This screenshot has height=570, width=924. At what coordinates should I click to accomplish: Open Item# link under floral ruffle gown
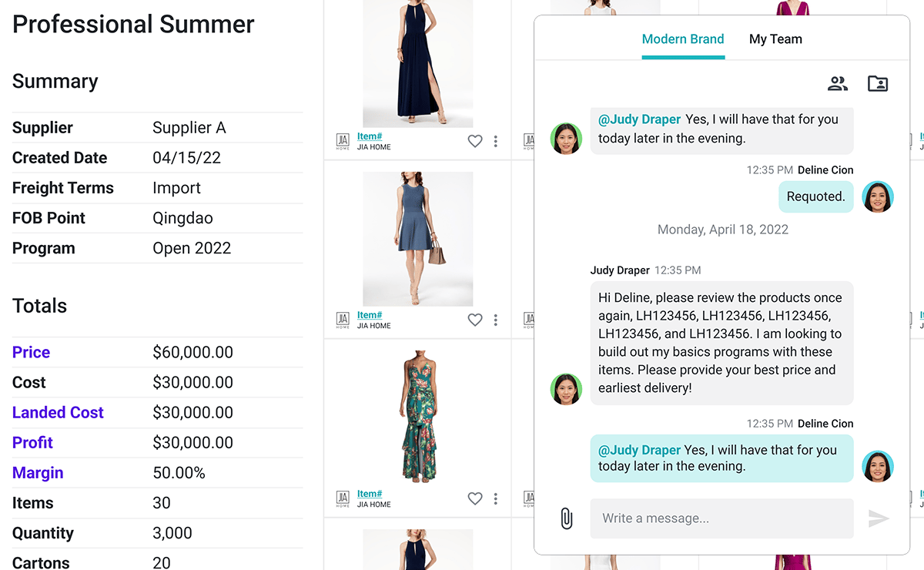[x=370, y=494]
